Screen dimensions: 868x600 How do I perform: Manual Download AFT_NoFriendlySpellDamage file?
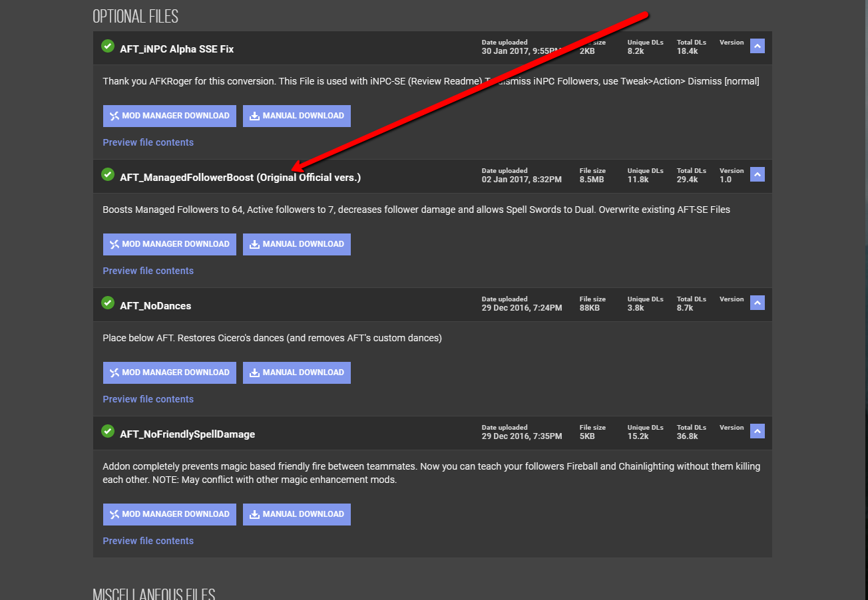pos(296,514)
